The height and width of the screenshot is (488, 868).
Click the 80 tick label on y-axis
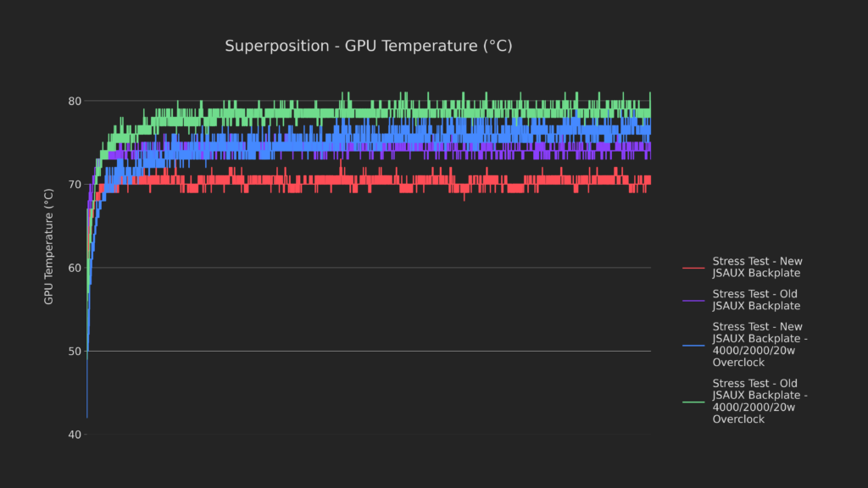point(75,102)
